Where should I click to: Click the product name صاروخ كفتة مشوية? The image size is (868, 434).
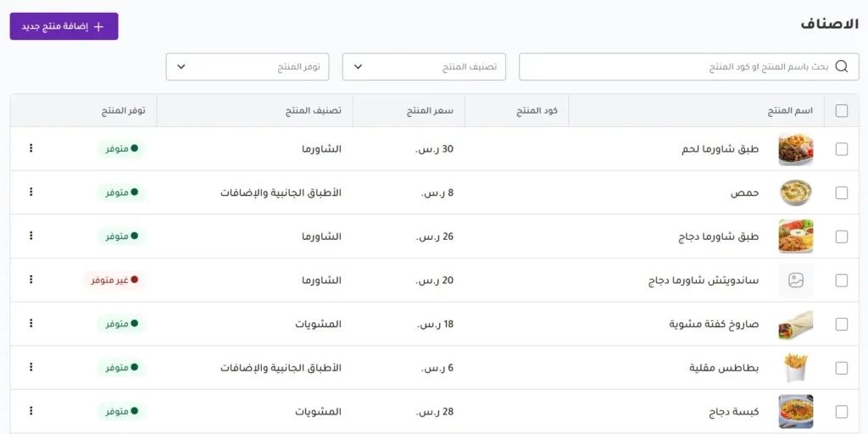(x=715, y=325)
